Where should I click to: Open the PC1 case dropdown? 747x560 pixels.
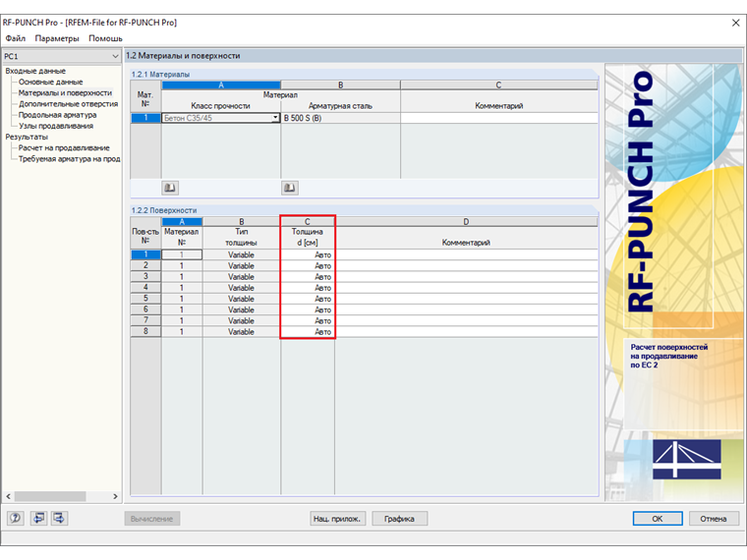115,56
